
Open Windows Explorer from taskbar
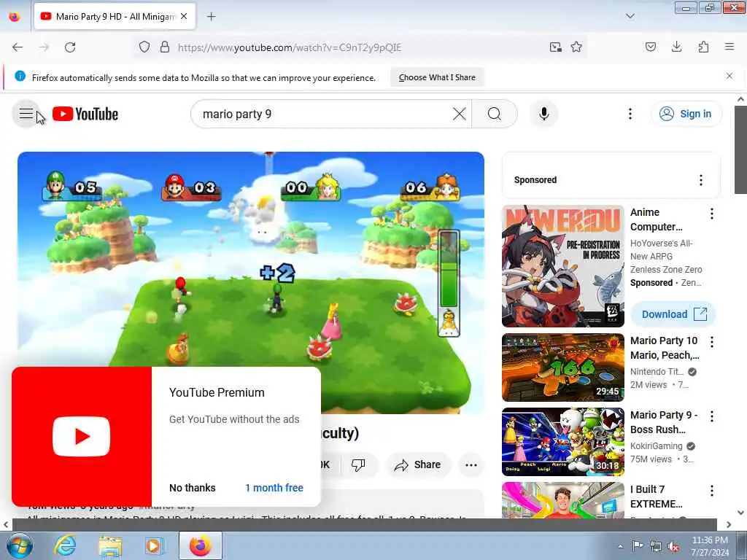click(x=110, y=545)
